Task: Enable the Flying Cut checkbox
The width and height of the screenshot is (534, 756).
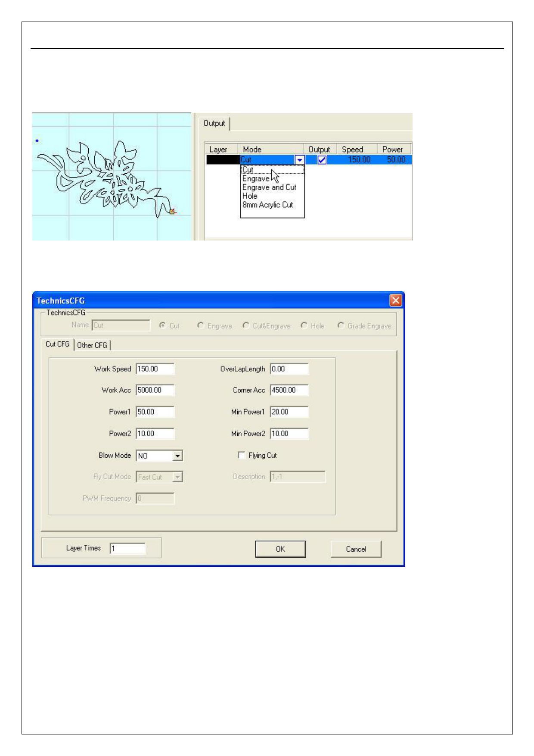Action: coord(242,455)
